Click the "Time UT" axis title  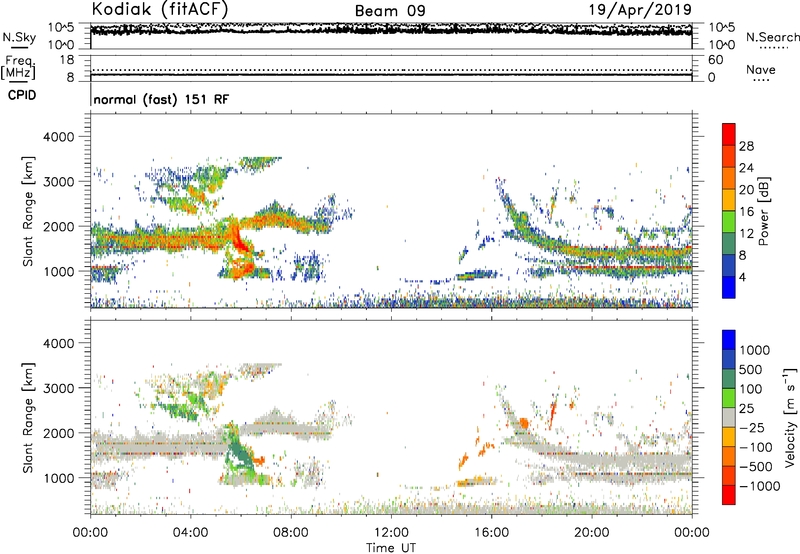[391, 547]
